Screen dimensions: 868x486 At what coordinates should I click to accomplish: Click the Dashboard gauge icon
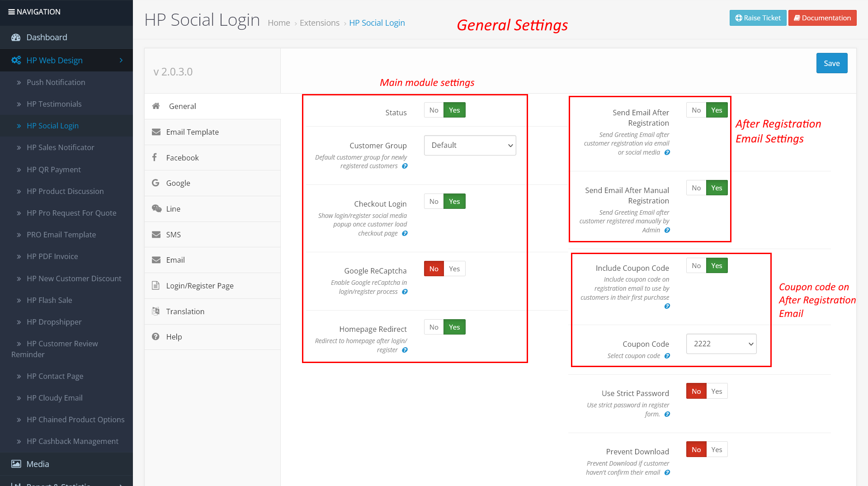click(16, 38)
